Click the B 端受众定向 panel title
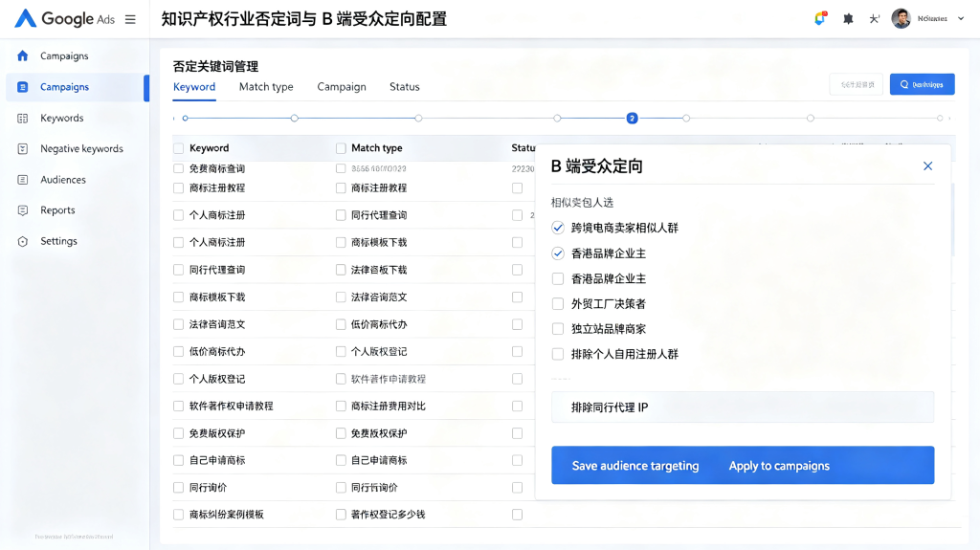The width and height of the screenshot is (980, 550). point(596,166)
